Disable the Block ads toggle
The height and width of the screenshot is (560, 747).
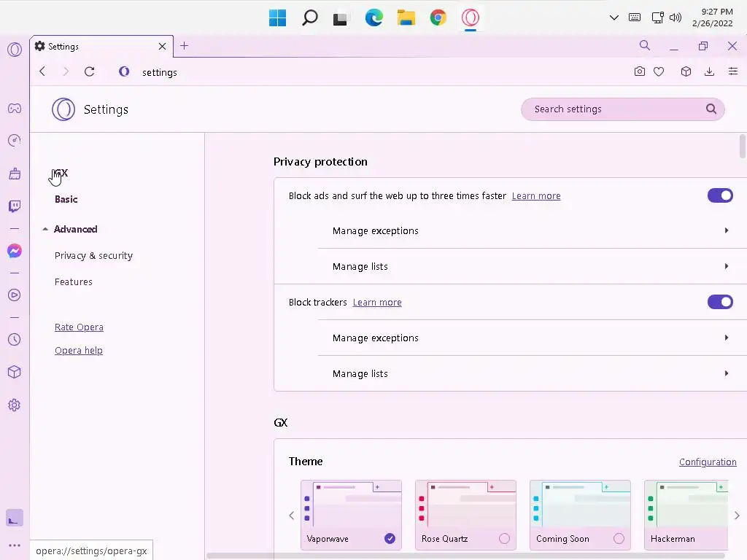(x=720, y=195)
